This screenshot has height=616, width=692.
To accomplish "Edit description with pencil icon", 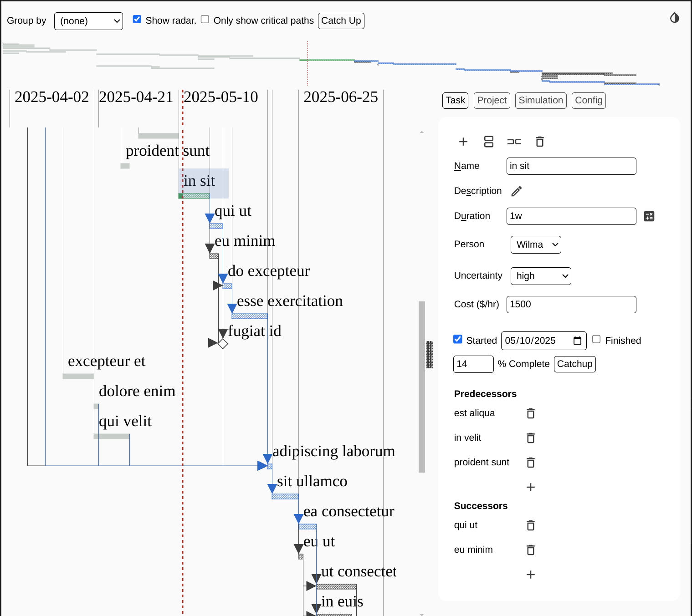I will coord(517,191).
